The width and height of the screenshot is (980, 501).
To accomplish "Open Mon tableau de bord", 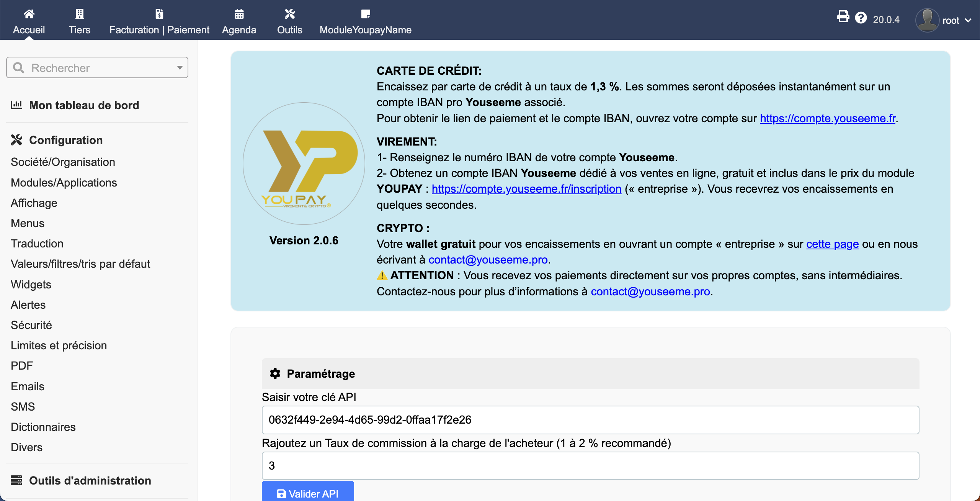I will pos(84,105).
